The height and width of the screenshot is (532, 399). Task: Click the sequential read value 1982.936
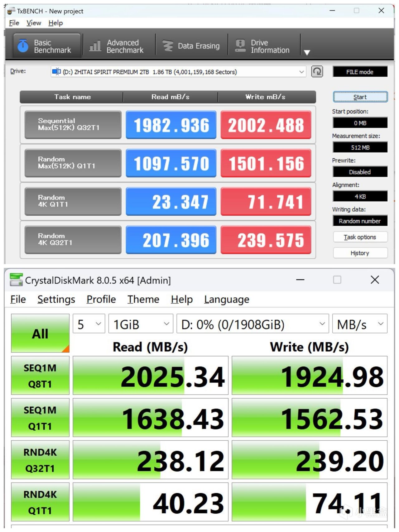click(x=171, y=125)
